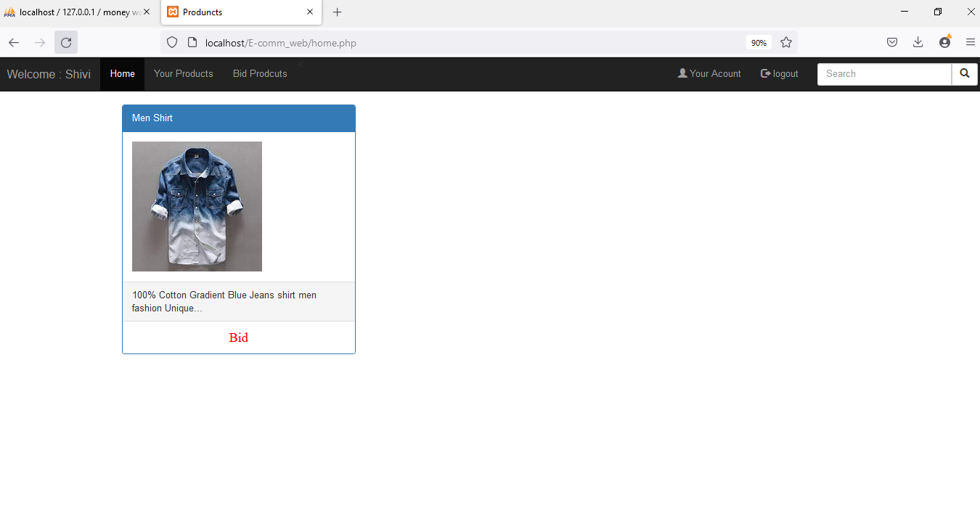
Task: Focus the Search input field
Action: point(884,74)
